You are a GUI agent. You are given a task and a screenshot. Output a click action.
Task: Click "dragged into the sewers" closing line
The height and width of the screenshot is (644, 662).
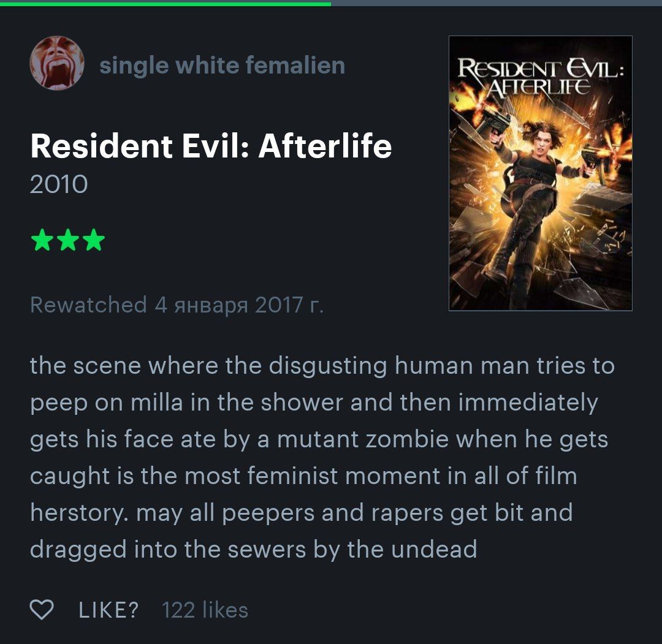coord(167,550)
